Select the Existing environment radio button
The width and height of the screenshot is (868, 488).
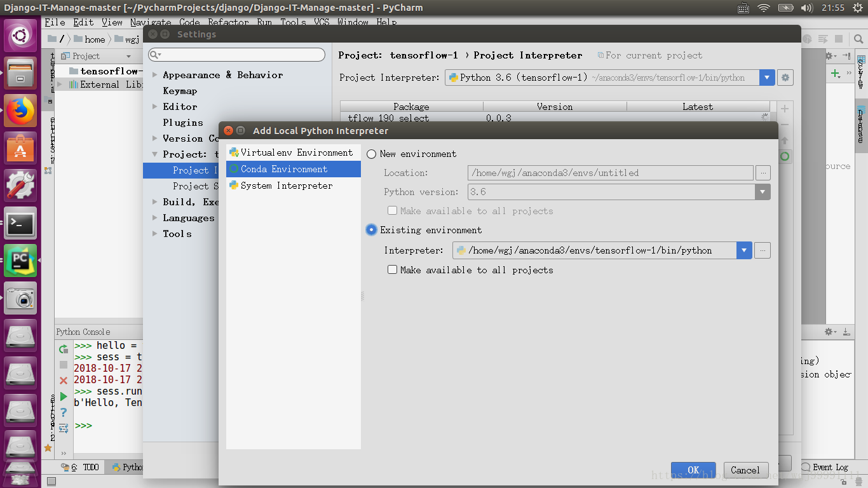point(371,230)
